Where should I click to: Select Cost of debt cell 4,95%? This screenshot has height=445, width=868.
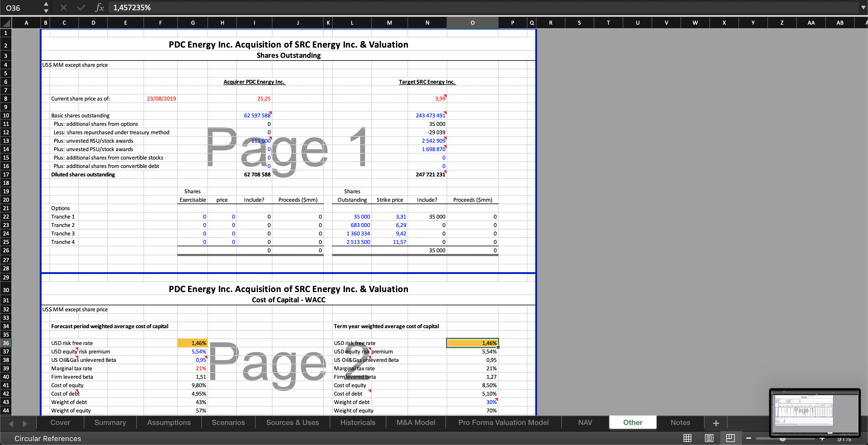pyautogui.click(x=193, y=394)
